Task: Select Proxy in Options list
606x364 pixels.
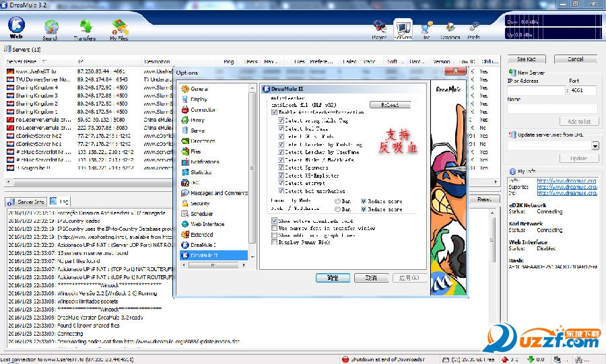Action: 193,120
